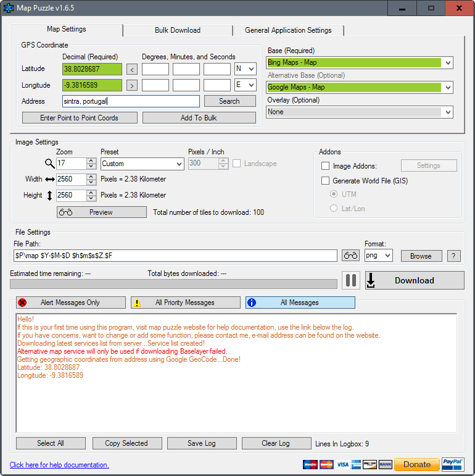Click the Search address button
Image resolution: width=475 pixels, height=476 pixels.
(229, 101)
